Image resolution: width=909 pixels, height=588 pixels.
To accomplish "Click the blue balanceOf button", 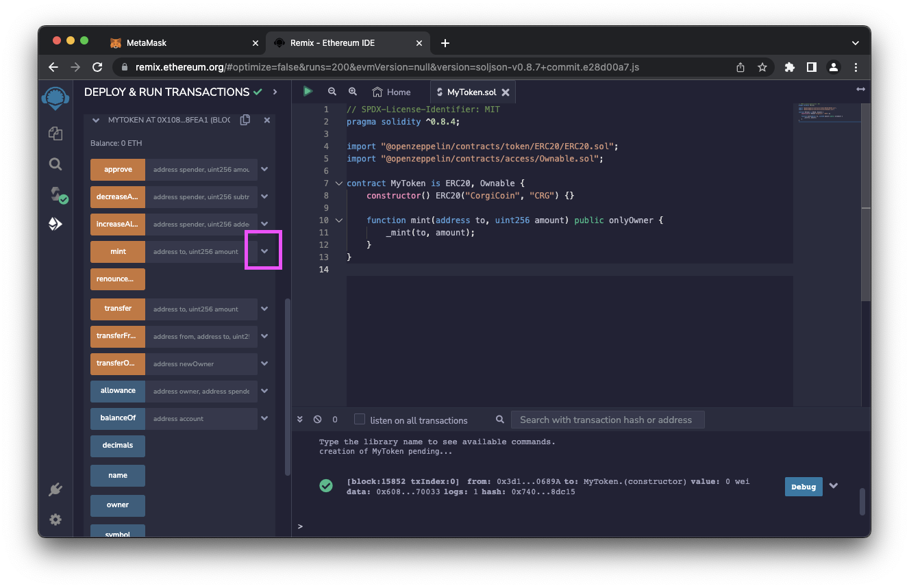I will [118, 418].
